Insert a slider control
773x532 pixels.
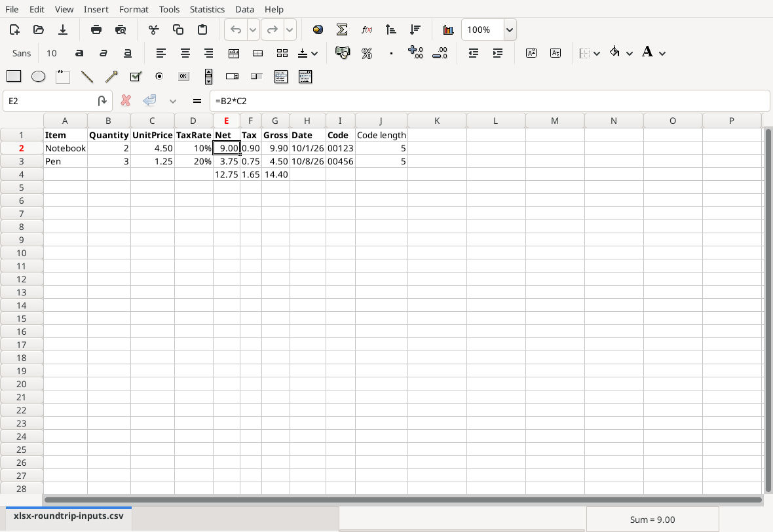256,77
